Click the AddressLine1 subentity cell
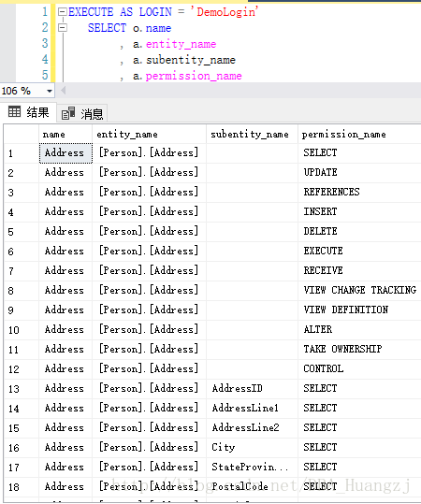The height and width of the screenshot is (504, 421). pos(253,409)
